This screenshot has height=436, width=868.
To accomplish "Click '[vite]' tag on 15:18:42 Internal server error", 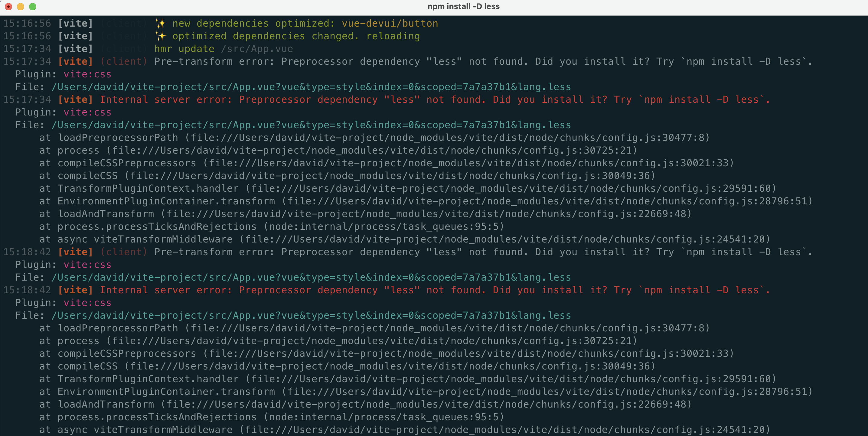I will point(76,290).
